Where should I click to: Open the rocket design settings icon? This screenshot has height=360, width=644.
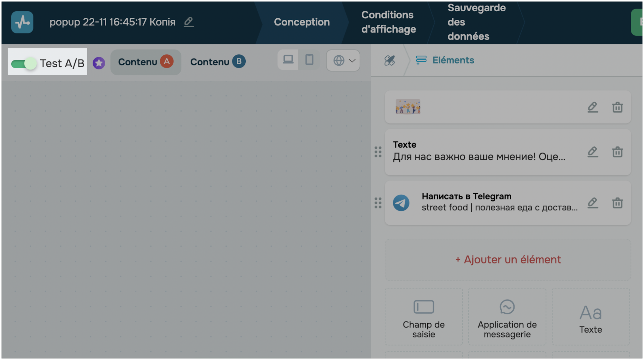[389, 60]
